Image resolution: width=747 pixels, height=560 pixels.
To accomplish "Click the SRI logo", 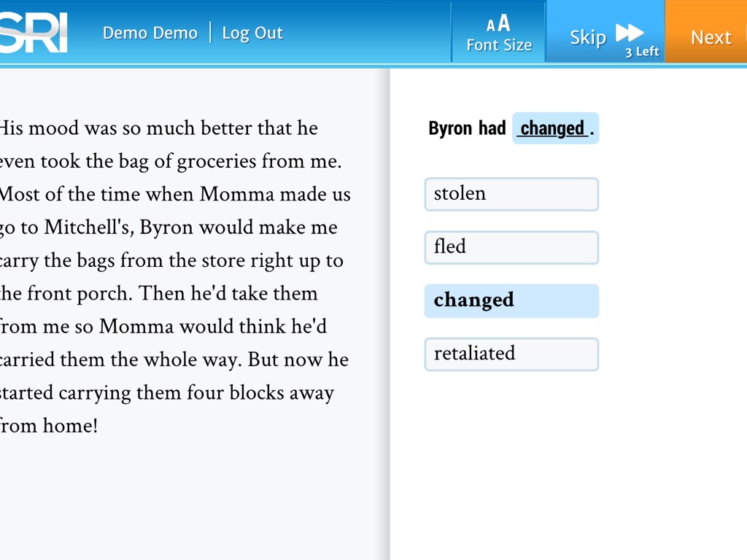I will (33, 34).
